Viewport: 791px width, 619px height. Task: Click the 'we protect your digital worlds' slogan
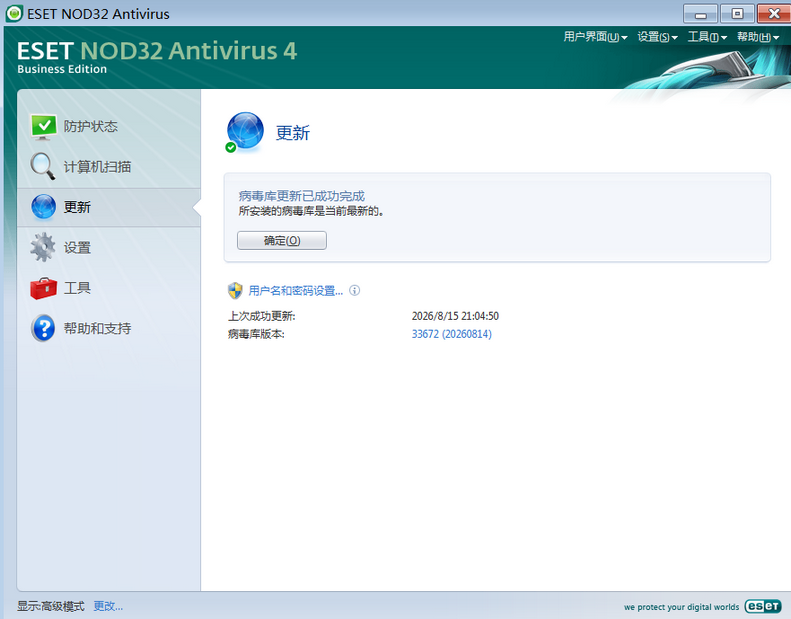coord(681,607)
